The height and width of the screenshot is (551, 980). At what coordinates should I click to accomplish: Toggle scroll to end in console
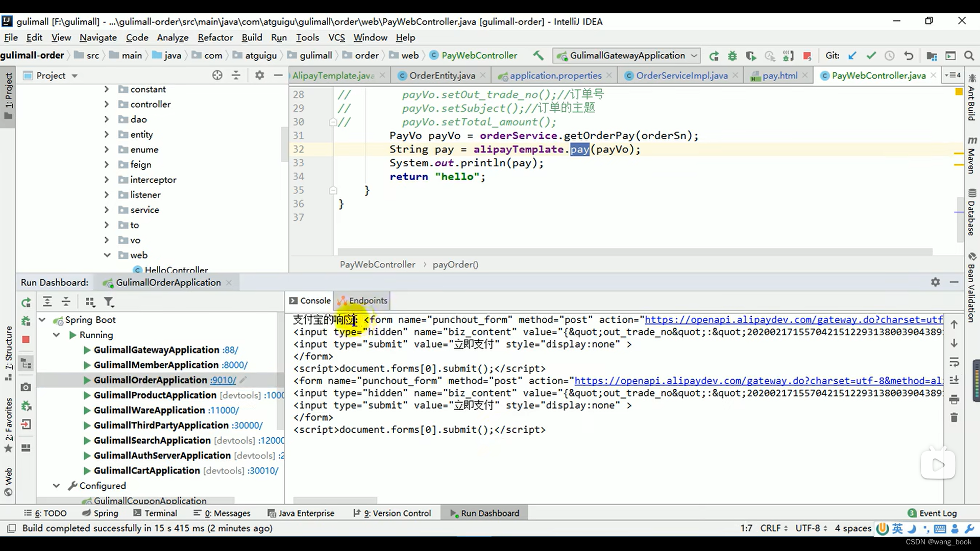(954, 381)
